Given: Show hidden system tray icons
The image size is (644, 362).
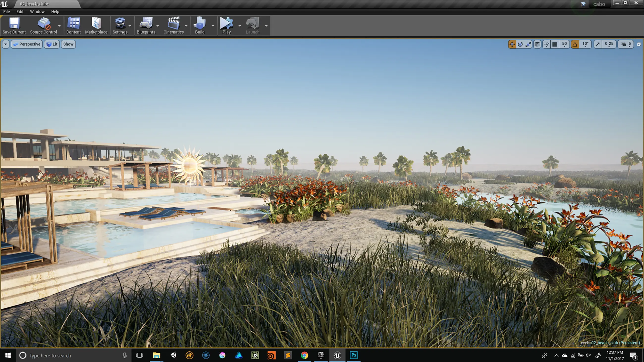Looking at the screenshot, I should (x=557, y=355).
